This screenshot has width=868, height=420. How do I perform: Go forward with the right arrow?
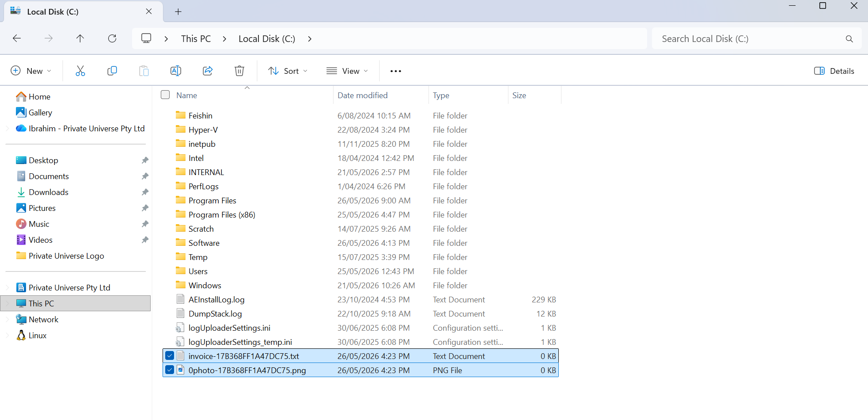click(x=49, y=38)
